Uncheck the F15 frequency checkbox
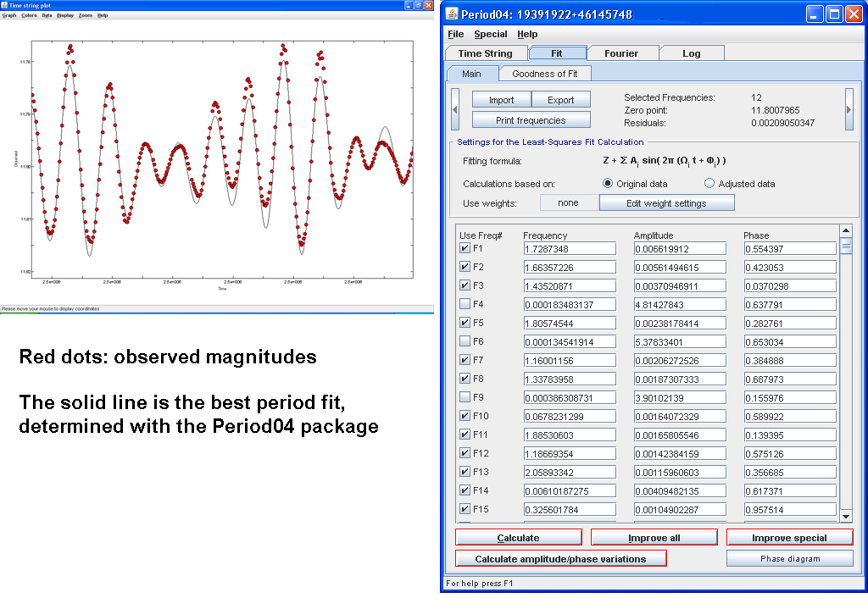868x609 pixels. click(x=465, y=509)
